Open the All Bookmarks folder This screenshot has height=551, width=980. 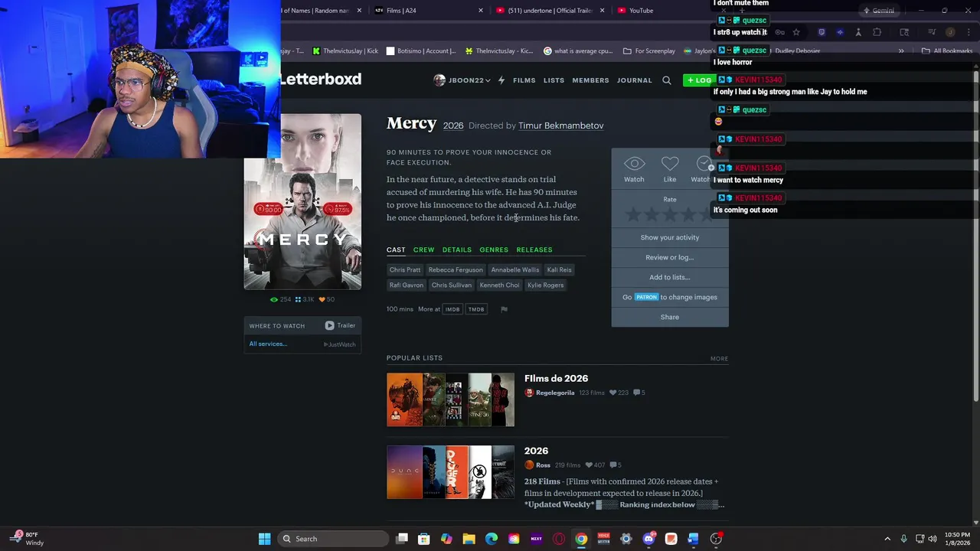947,51
